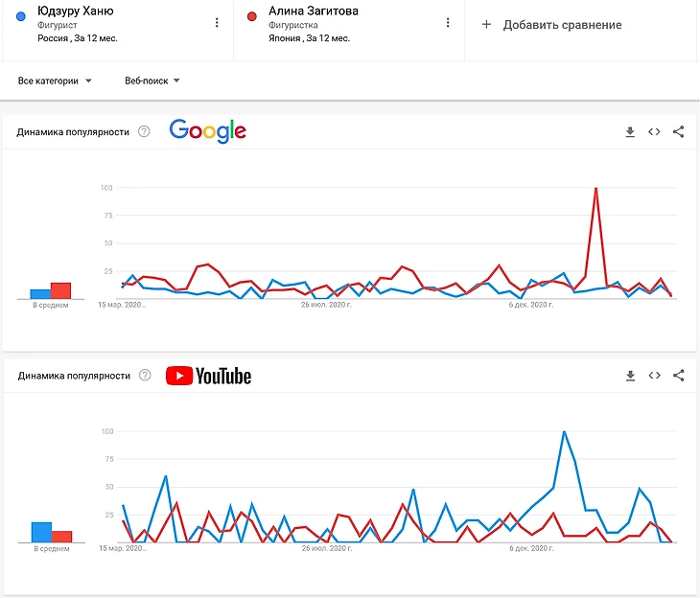700x598 pixels.
Task: Download the Google popularity chart data
Action: coord(630,132)
